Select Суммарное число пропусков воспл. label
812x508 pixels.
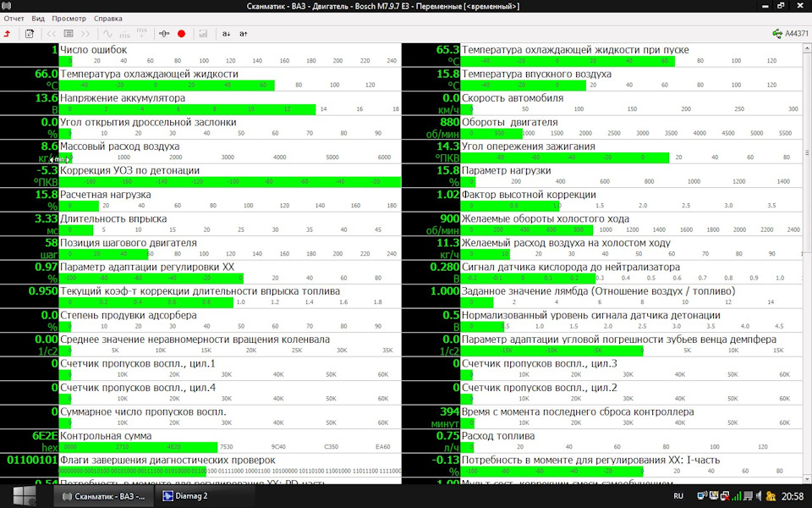pos(143,411)
